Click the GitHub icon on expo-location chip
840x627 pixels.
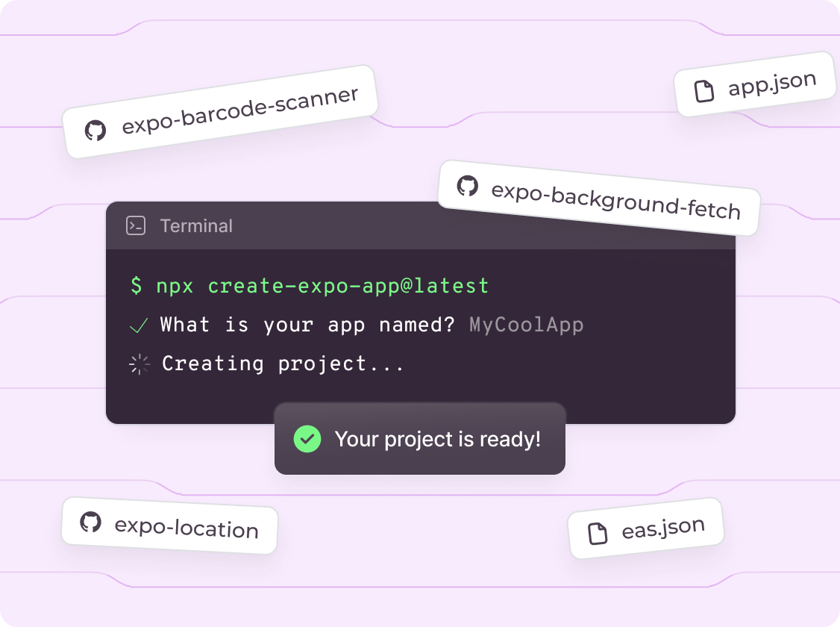[x=90, y=522]
